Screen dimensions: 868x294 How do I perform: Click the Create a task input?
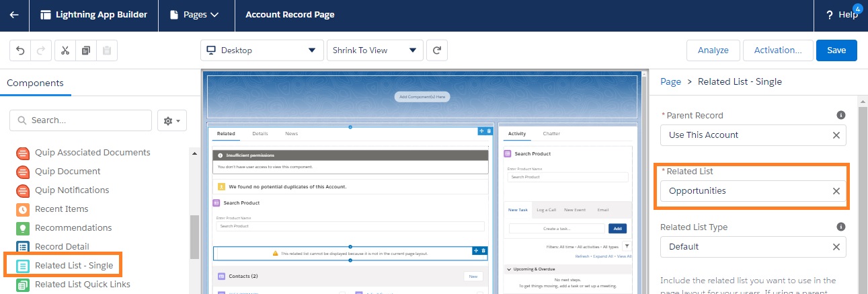pyautogui.click(x=557, y=229)
